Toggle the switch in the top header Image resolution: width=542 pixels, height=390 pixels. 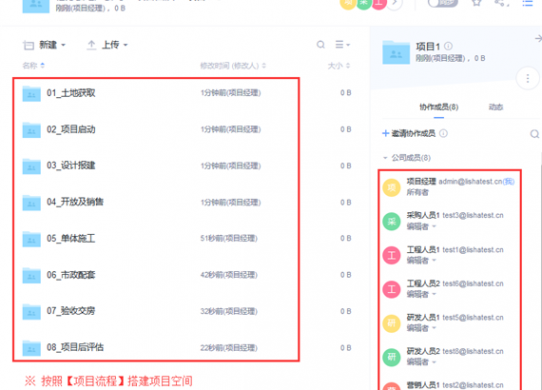443,2
